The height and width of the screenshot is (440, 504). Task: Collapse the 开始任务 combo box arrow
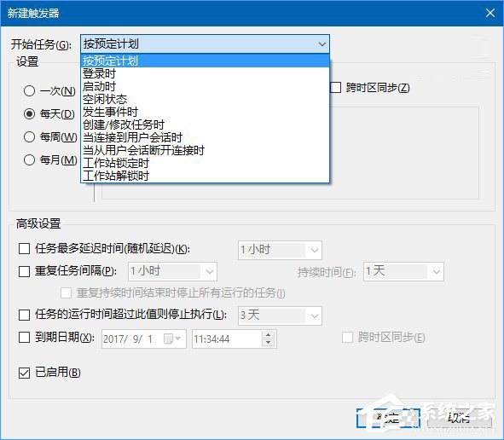click(x=322, y=44)
